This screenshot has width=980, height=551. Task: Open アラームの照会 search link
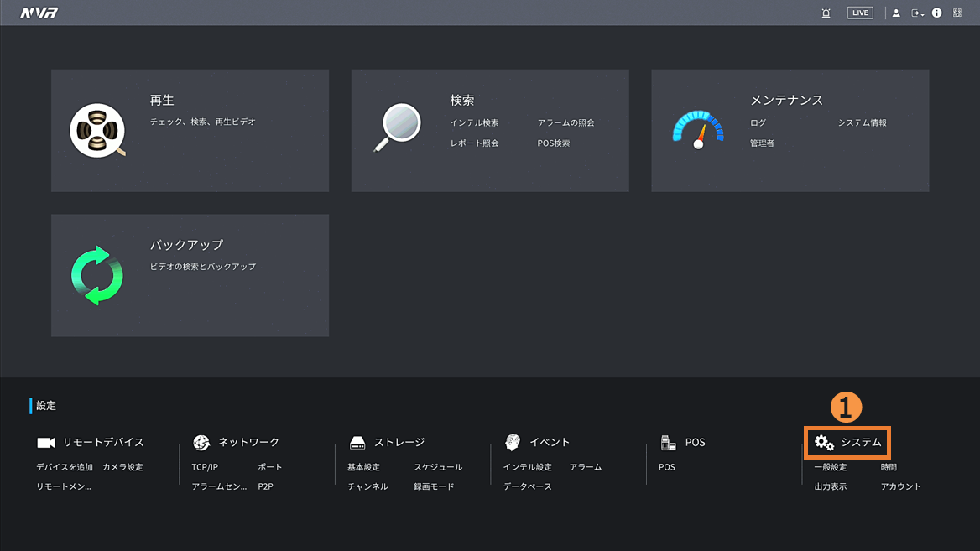click(x=566, y=123)
